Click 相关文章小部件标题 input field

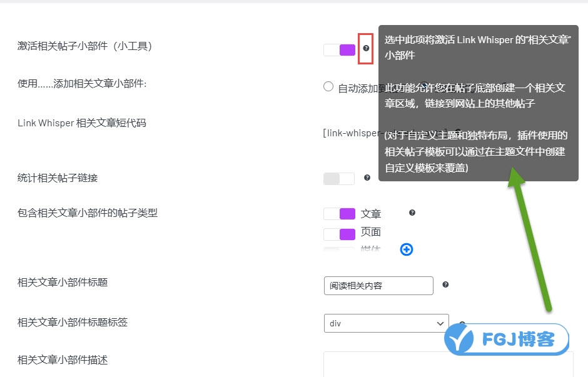(x=378, y=286)
